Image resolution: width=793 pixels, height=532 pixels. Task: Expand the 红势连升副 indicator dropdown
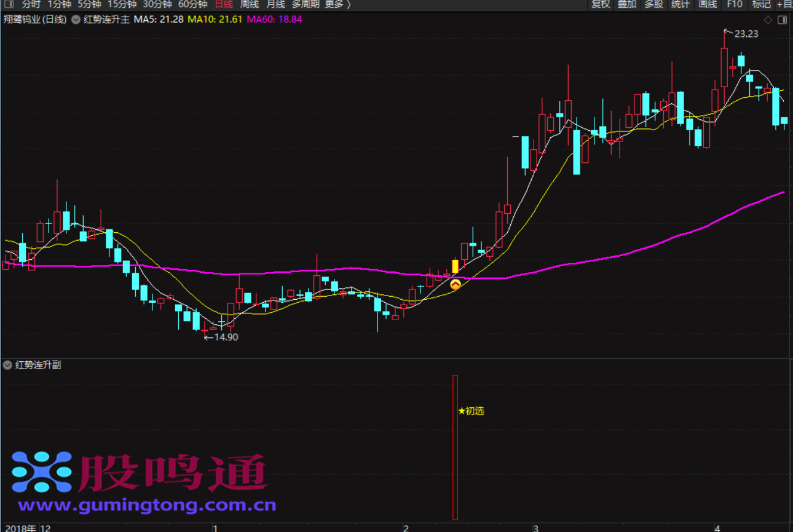coord(7,365)
